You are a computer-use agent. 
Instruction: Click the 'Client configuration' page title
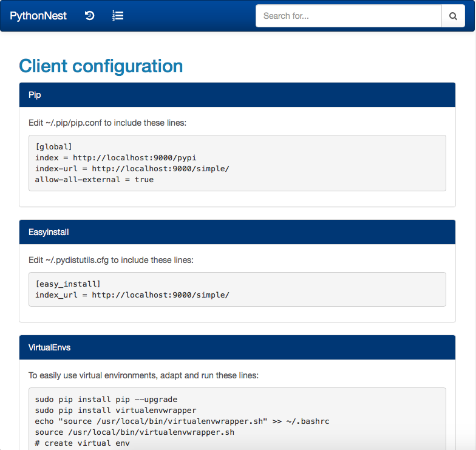pos(101,66)
